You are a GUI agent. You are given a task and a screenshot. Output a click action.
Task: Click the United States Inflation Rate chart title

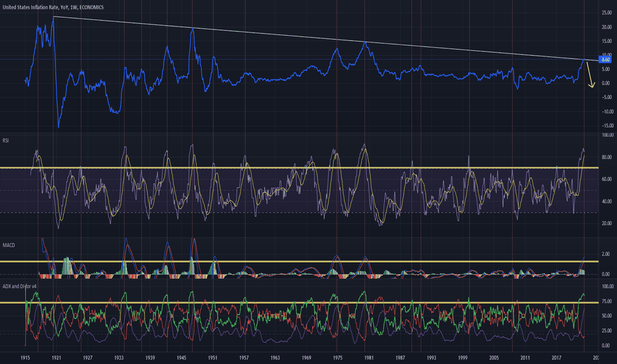53,7
